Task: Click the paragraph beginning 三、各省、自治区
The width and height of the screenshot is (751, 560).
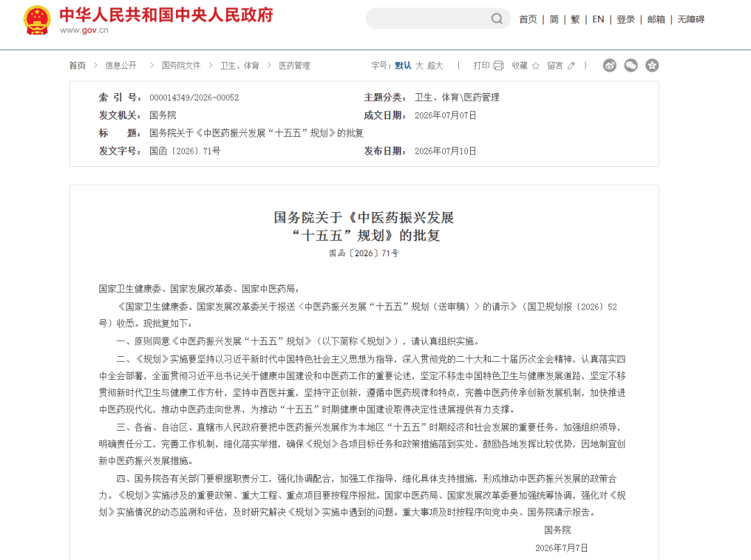Action: pos(362,444)
